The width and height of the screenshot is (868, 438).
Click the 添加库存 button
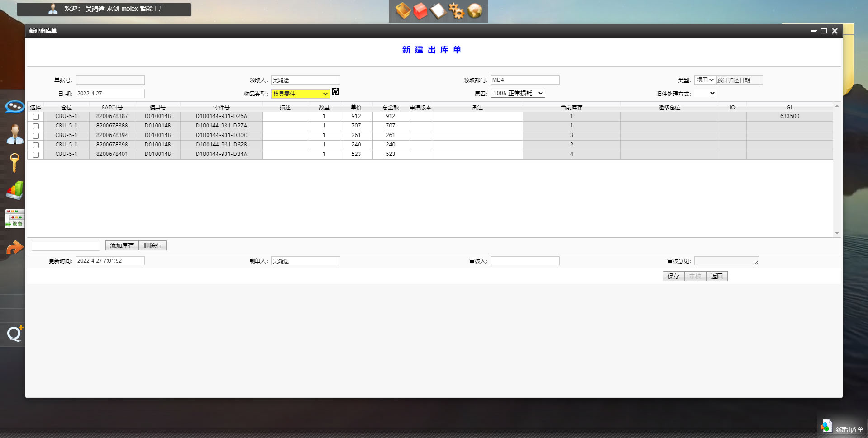(122, 245)
